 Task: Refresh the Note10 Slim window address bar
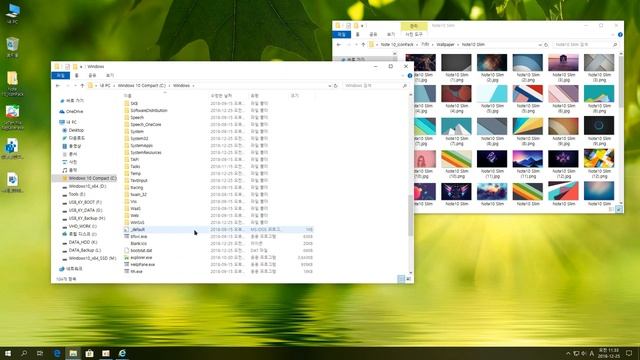click(x=546, y=44)
